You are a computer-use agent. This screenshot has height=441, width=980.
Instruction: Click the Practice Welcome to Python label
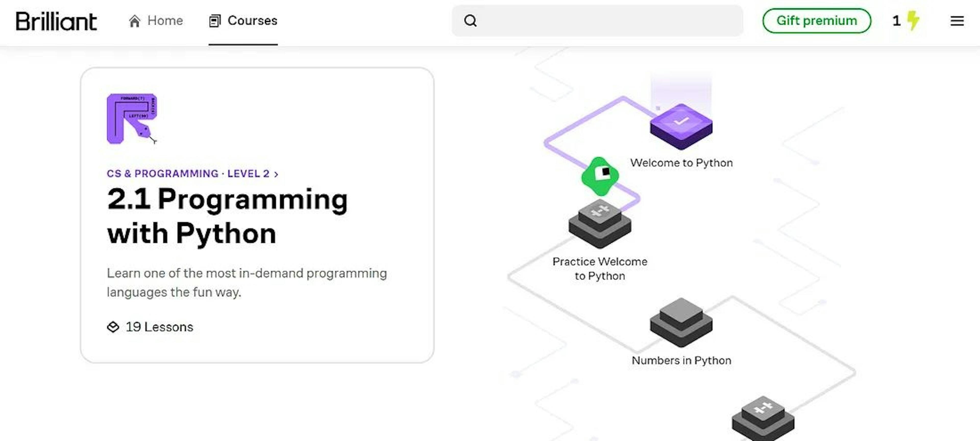[600, 269]
